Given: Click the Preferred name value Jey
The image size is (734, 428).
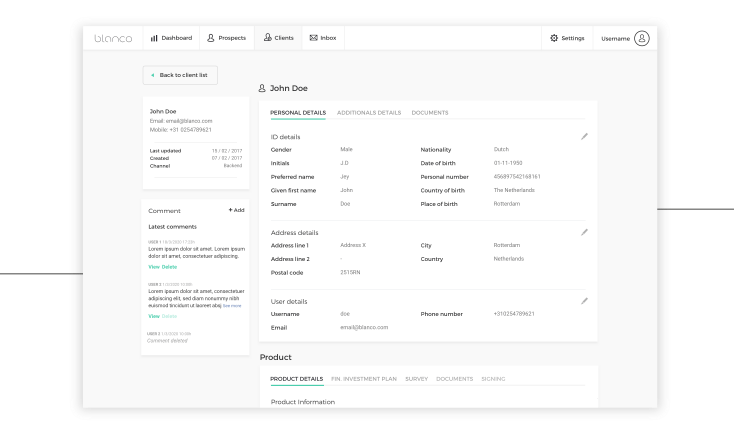Looking at the screenshot, I should click(345, 177).
